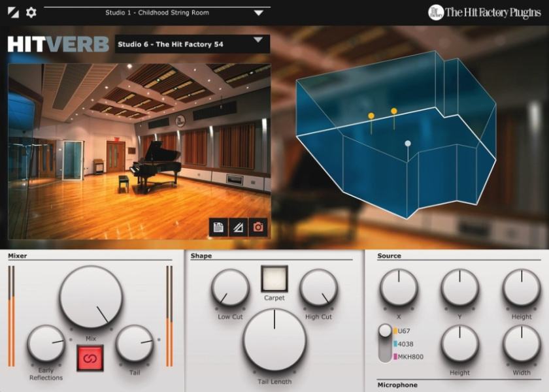Viewport: 549px width, 392px height.
Task: Click the High Cut knob
Action: click(319, 287)
